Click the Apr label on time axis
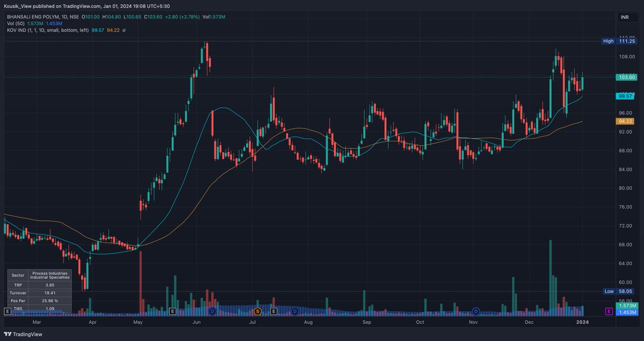 pos(92,322)
